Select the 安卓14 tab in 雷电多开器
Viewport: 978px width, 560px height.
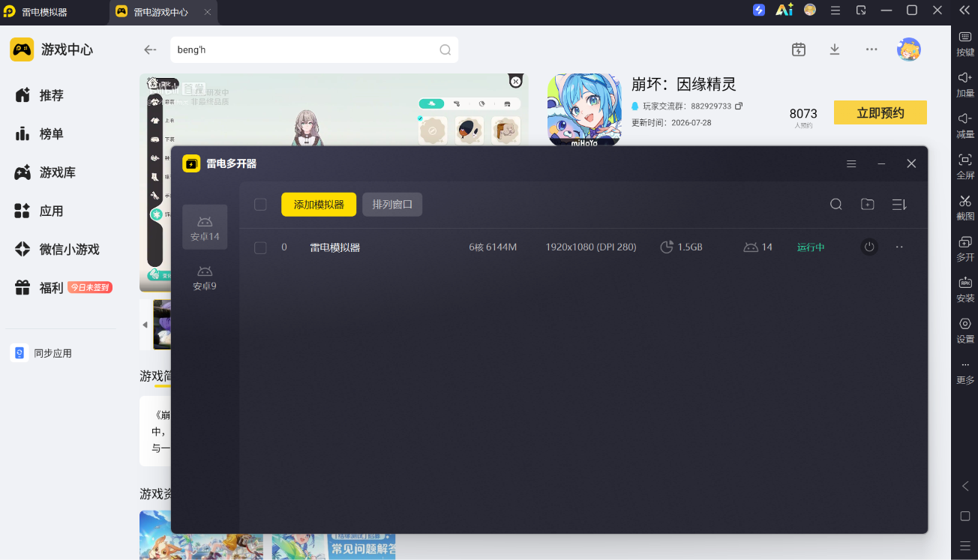[205, 227]
